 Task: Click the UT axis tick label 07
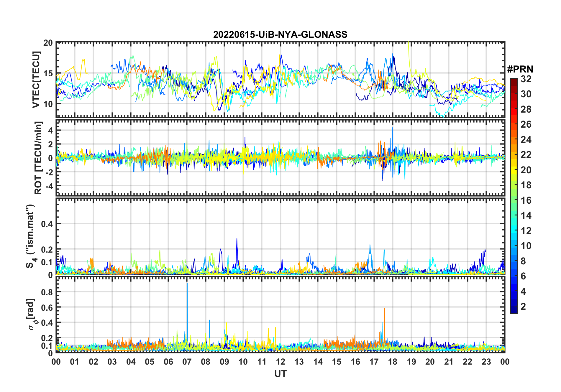[x=187, y=362]
